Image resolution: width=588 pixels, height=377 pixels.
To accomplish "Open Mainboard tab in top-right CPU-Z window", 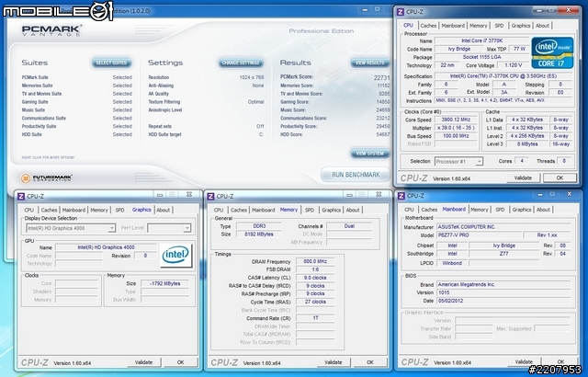I will click(x=453, y=26).
